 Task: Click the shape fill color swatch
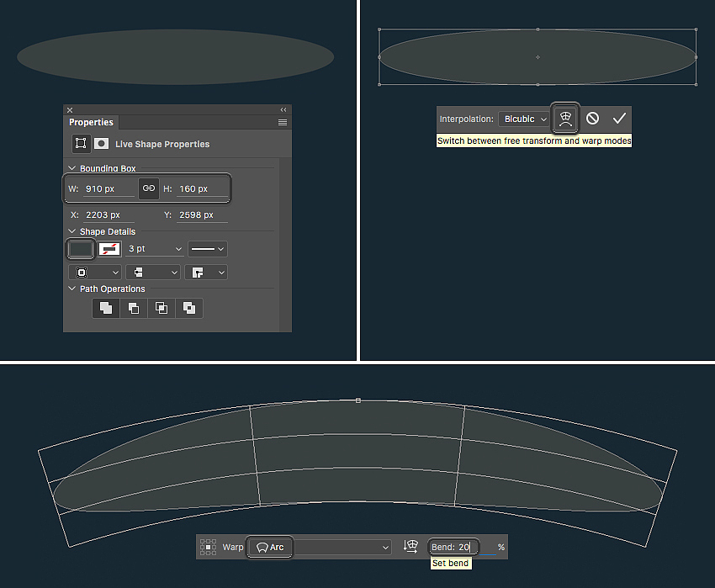click(80, 249)
